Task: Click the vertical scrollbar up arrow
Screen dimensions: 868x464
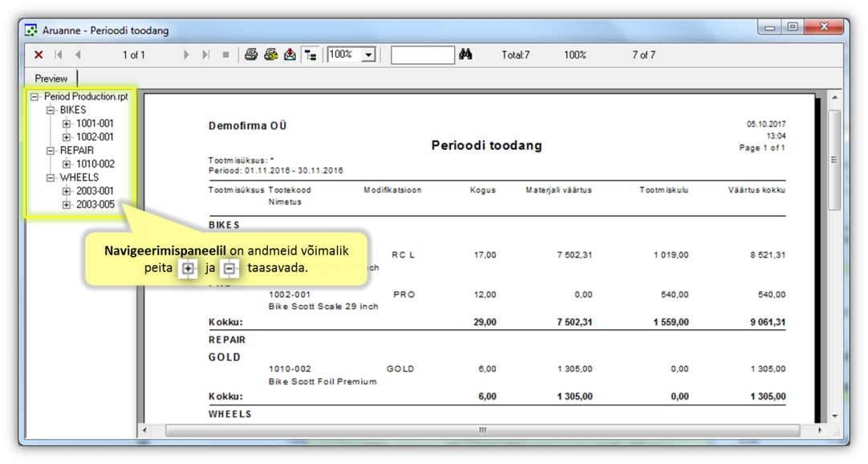Action: [x=834, y=97]
